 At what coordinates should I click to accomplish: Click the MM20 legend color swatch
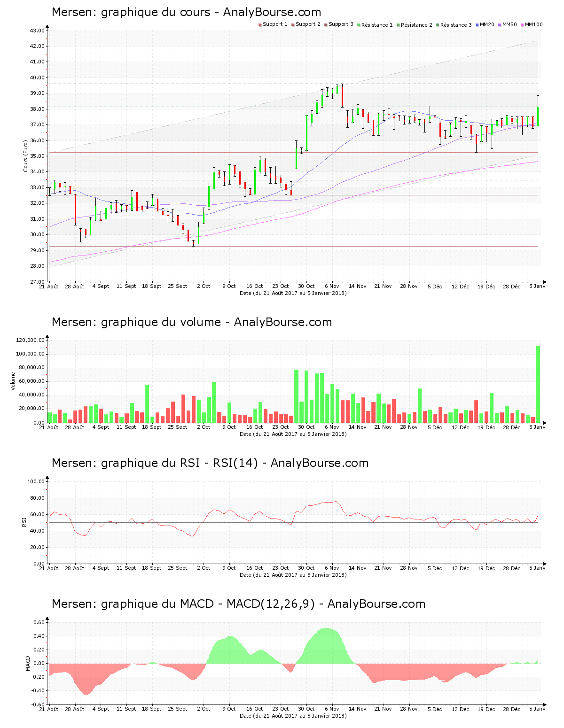(x=477, y=25)
